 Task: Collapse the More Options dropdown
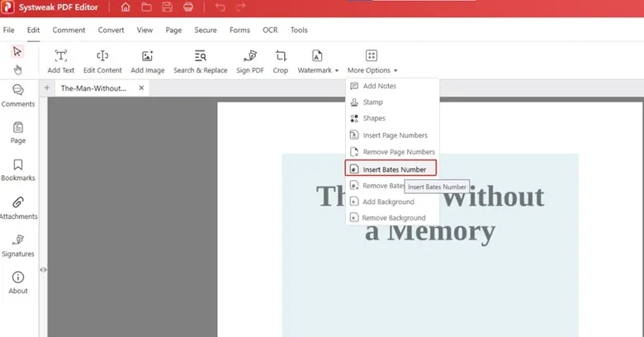(x=372, y=61)
